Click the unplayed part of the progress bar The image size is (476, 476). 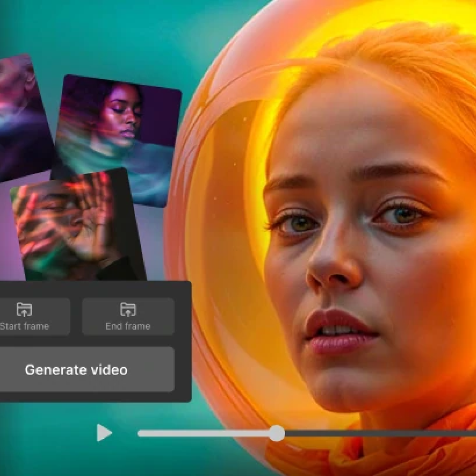380,433
